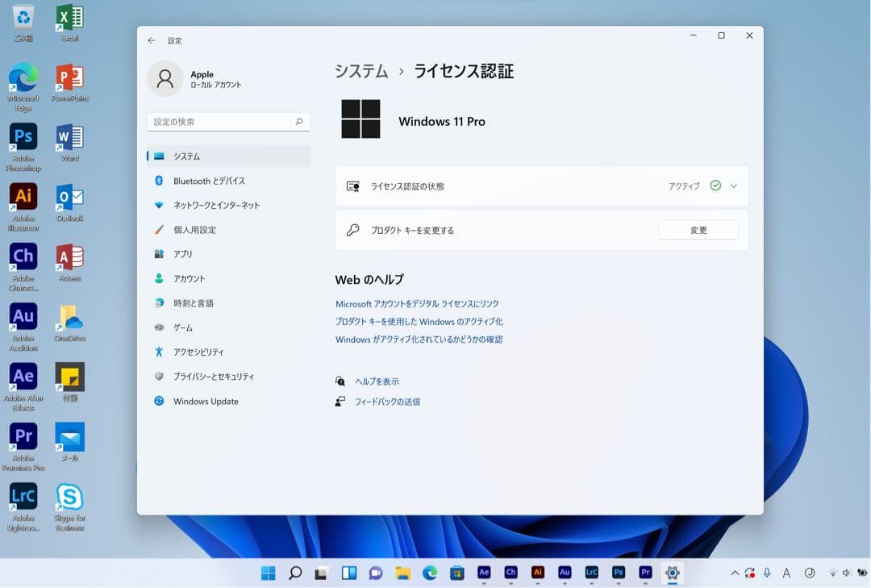The height and width of the screenshot is (588, 871).
Task: Click the microphone icon in the system tray
Action: 766,573
